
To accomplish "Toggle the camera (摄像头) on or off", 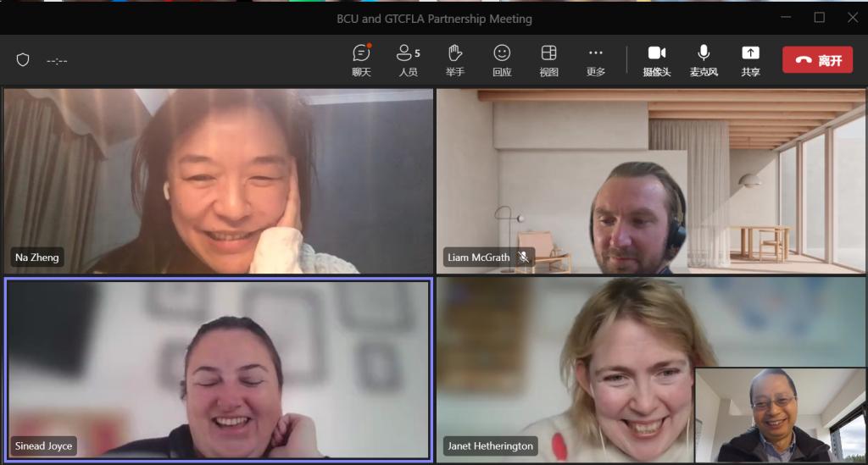I will click(x=657, y=60).
